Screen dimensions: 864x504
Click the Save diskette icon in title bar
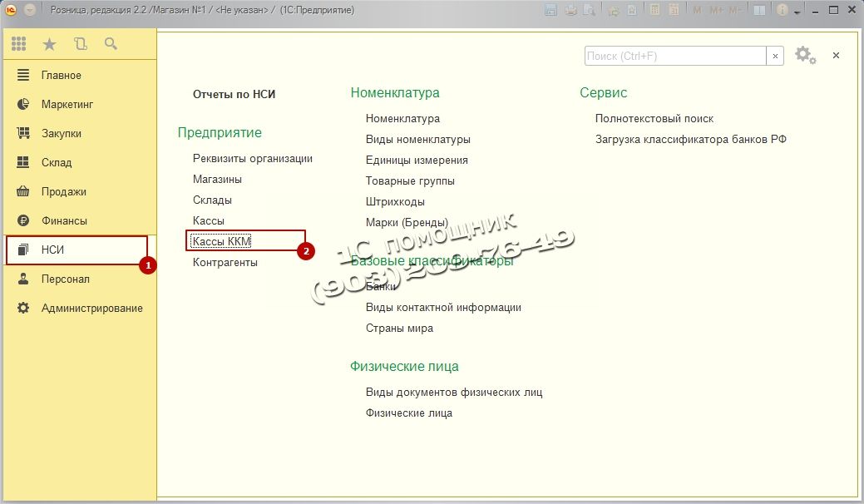[550, 11]
